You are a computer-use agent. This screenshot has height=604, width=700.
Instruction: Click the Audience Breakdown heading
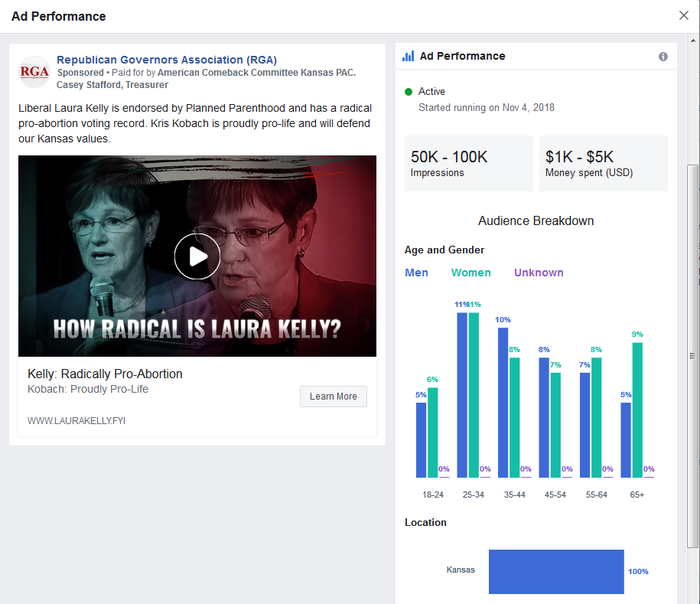point(536,220)
